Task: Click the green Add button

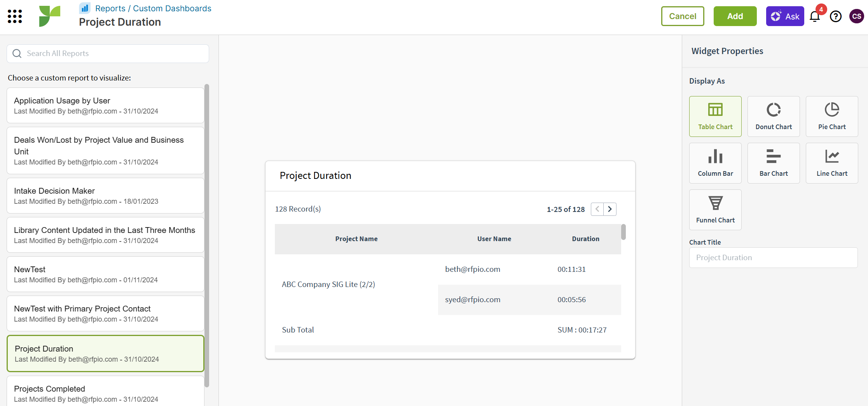Action: [735, 16]
